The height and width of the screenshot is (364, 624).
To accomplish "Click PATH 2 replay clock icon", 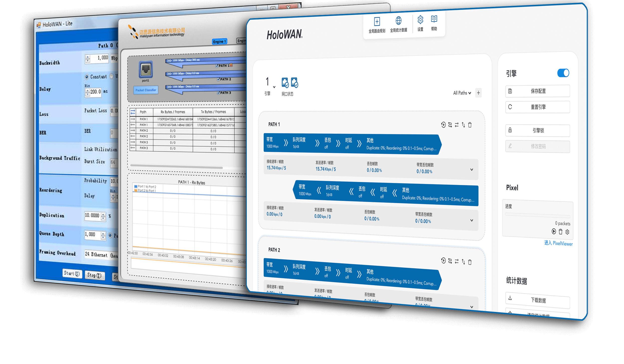I will [x=443, y=261].
